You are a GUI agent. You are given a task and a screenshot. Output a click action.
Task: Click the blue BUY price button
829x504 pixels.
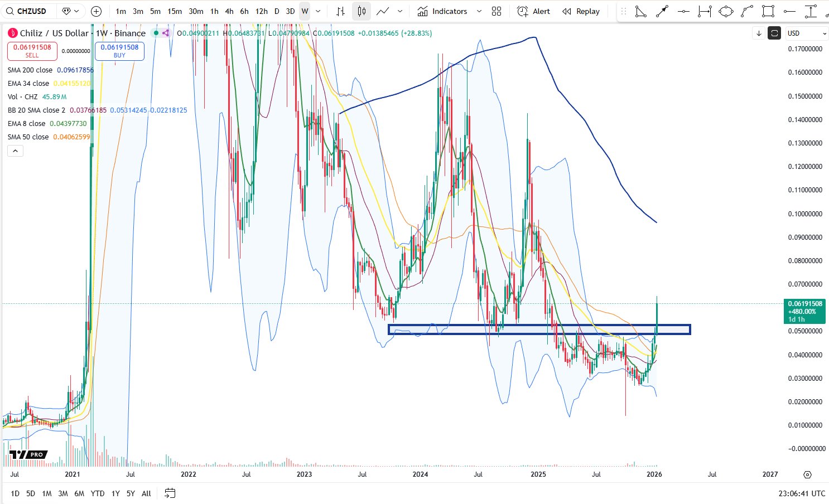coord(119,51)
